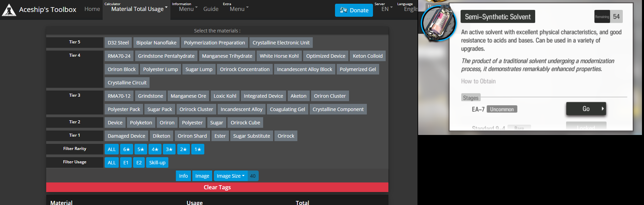Select Loxic Kohl material

pyautogui.click(x=225, y=96)
